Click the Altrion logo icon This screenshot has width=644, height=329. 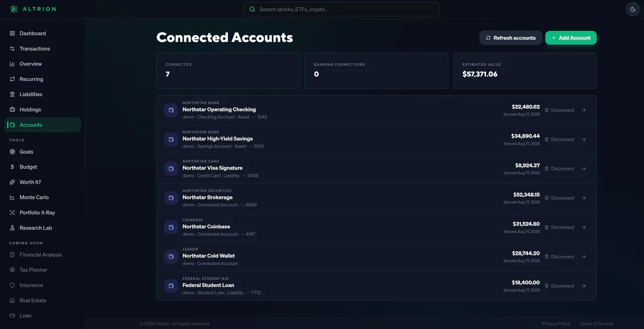[14, 9]
